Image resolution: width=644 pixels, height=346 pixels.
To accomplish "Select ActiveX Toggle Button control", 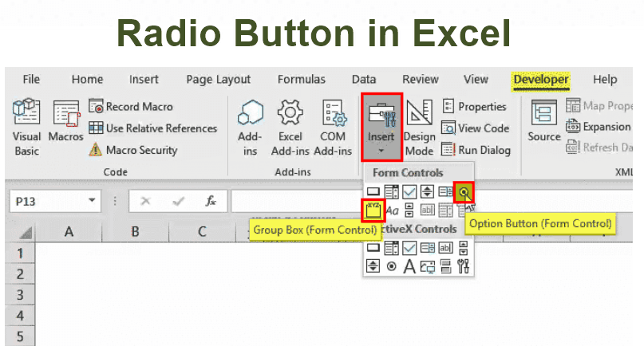I will 445,266.
